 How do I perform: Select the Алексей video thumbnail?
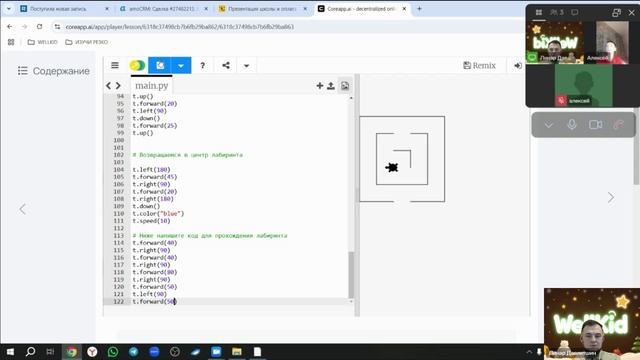pos(612,42)
